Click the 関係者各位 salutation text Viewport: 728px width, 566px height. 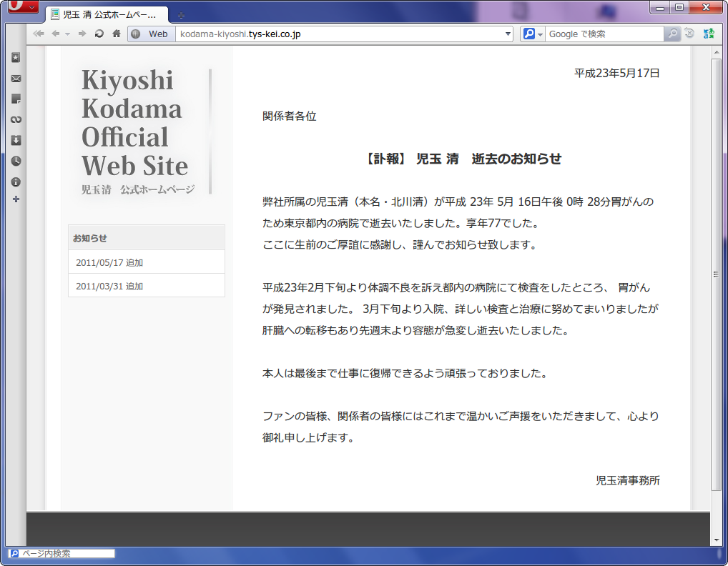pos(289,116)
